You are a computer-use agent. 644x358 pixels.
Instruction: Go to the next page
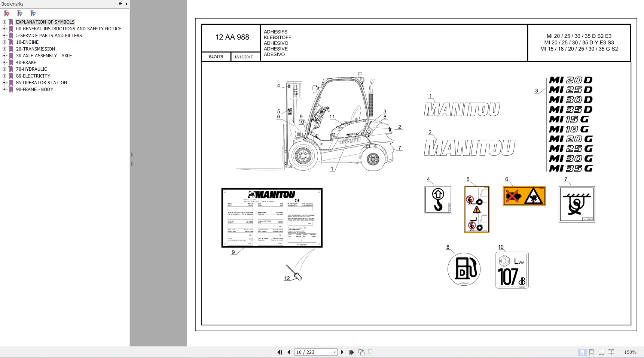coord(342,352)
